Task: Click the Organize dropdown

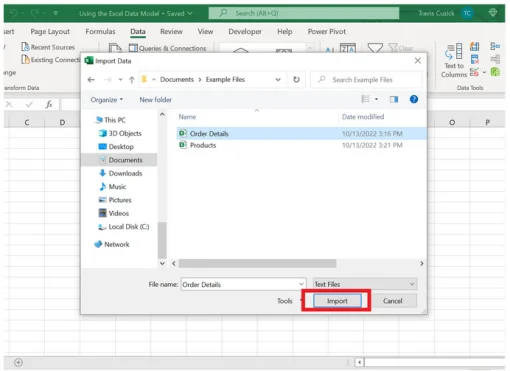Action: click(107, 100)
